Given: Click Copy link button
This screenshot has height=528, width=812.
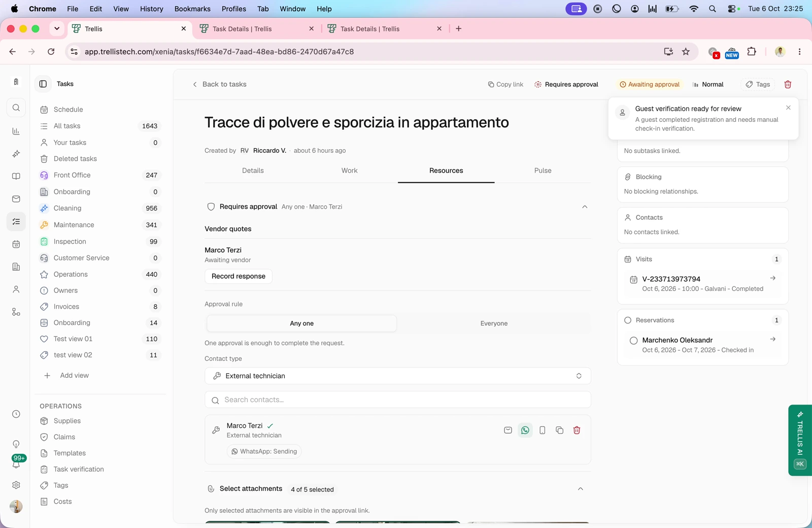Looking at the screenshot, I should point(505,84).
